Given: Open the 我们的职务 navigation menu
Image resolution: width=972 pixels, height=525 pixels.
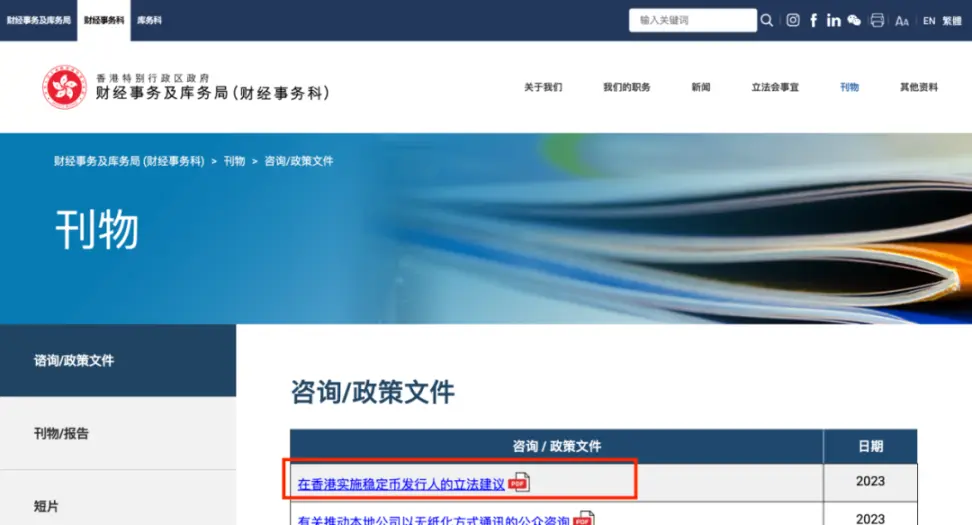Looking at the screenshot, I should tap(627, 87).
